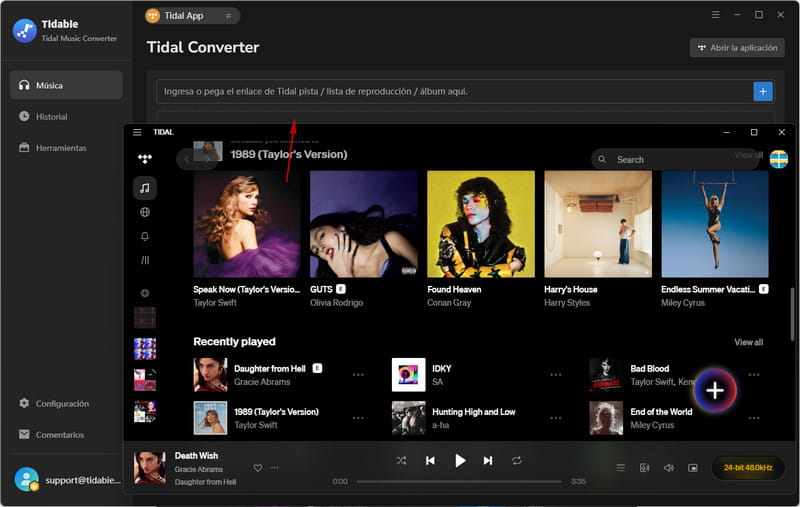
Task: Toggle shuffle playback
Action: (x=402, y=461)
